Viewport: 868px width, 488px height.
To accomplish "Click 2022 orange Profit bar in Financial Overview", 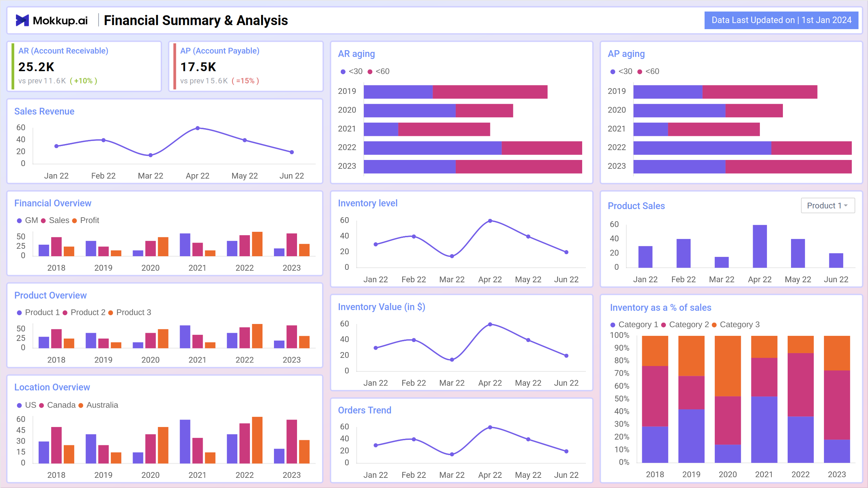I will tap(257, 244).
